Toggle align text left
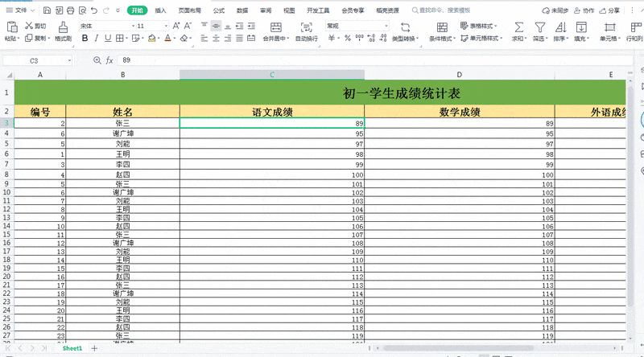The height and width of the screenshot is (357, 644). point(204,38)
